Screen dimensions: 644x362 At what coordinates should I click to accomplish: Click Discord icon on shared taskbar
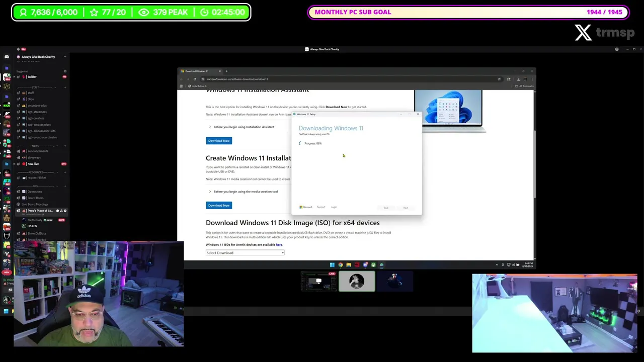coord(365,265)
